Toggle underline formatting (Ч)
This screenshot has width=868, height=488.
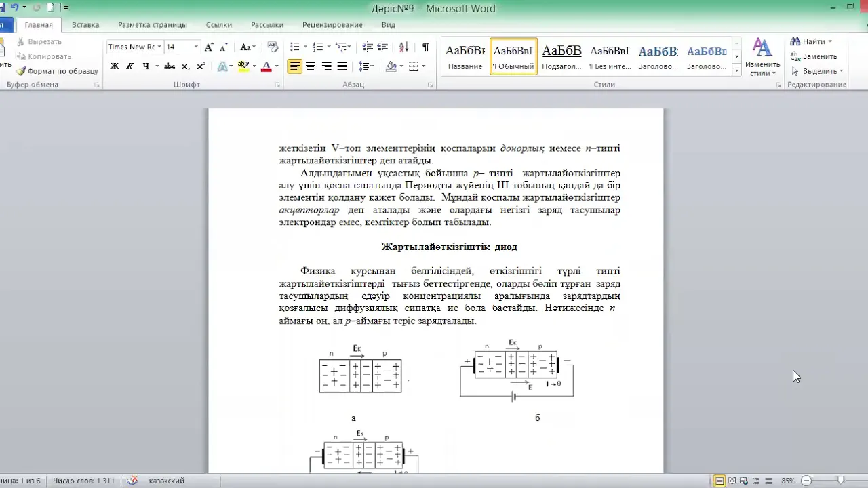146,66
